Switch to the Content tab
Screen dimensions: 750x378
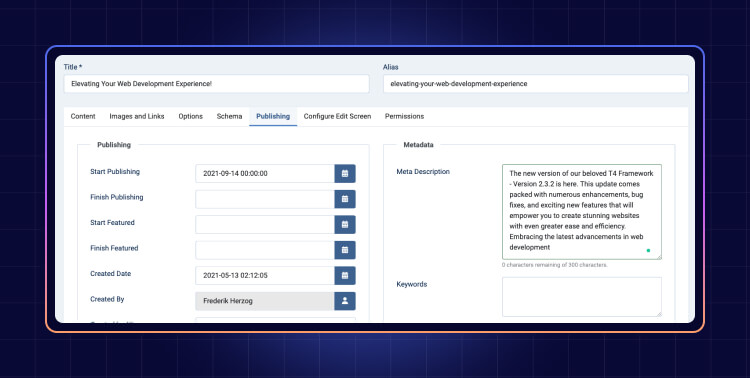83,116
